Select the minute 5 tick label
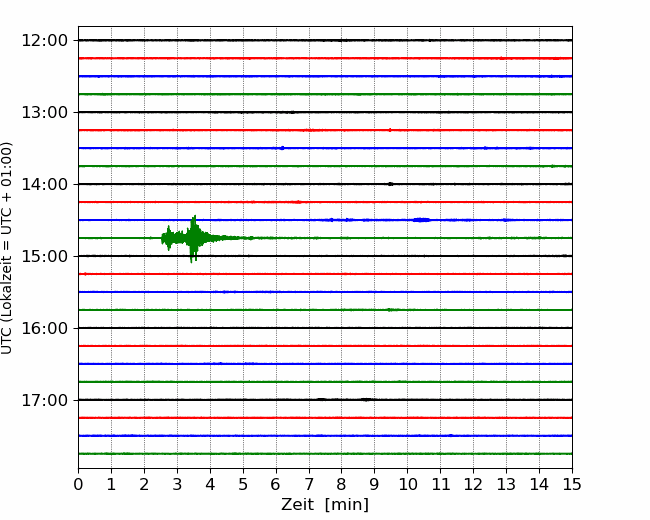The image size is (650, 520). (243, 485)
